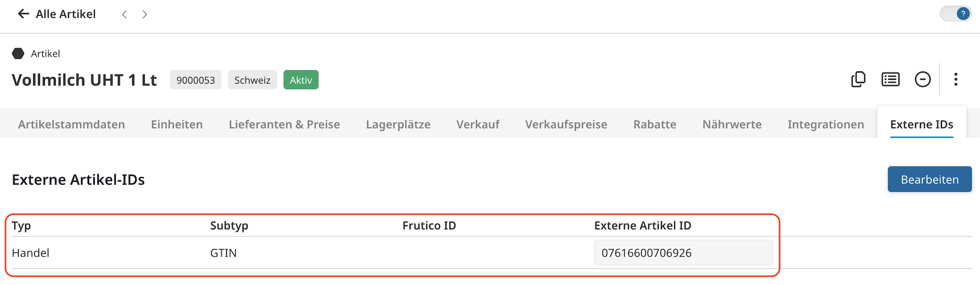Image resolution: width=980 pixels, height=285 pixels.
Task: Open the Lagerplätze tab
Action: pos(398,124)
